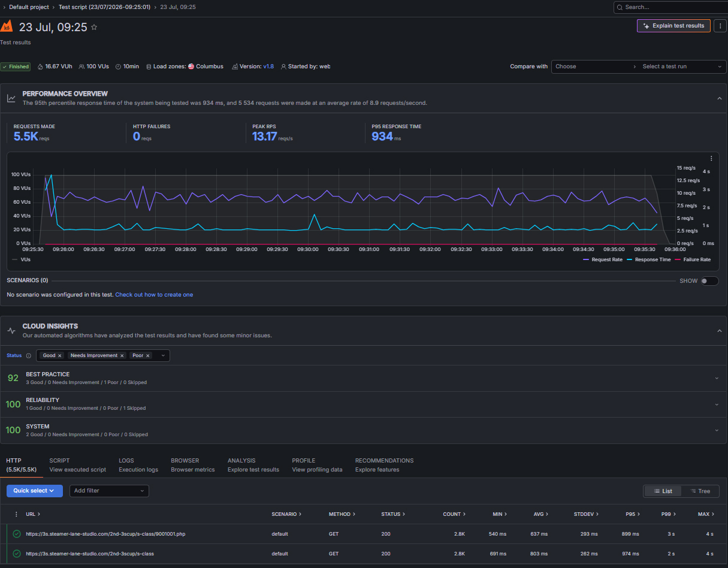Screen dimensions: 728x568
Task: Toggle the Scenarios SHOW switch
Action: 709,281
